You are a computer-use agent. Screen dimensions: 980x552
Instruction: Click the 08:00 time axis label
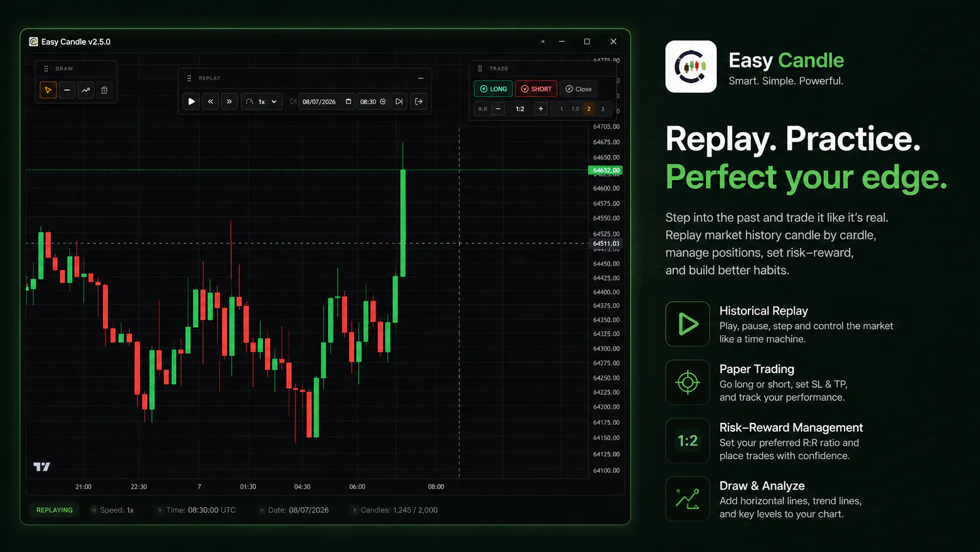[436, 487]
